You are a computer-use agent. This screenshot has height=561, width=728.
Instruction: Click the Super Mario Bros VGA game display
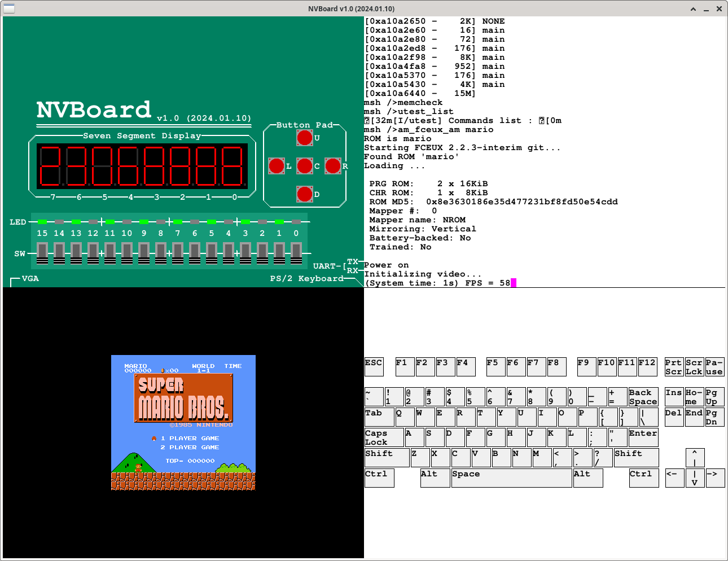183,423
